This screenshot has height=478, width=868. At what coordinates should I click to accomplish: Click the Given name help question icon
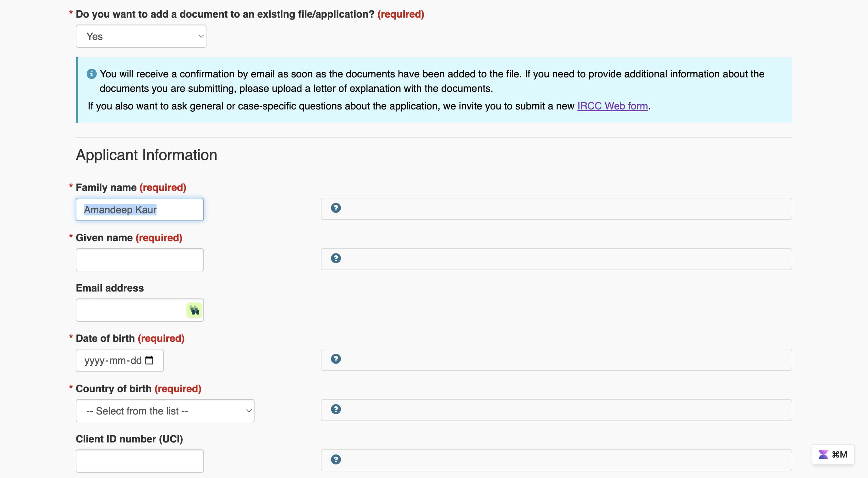coord(336,258)
